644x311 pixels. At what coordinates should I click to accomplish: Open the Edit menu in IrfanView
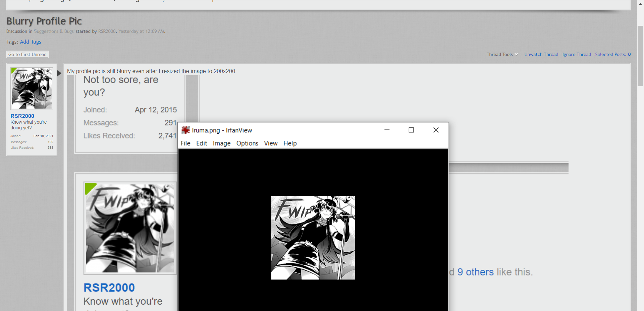202,143
